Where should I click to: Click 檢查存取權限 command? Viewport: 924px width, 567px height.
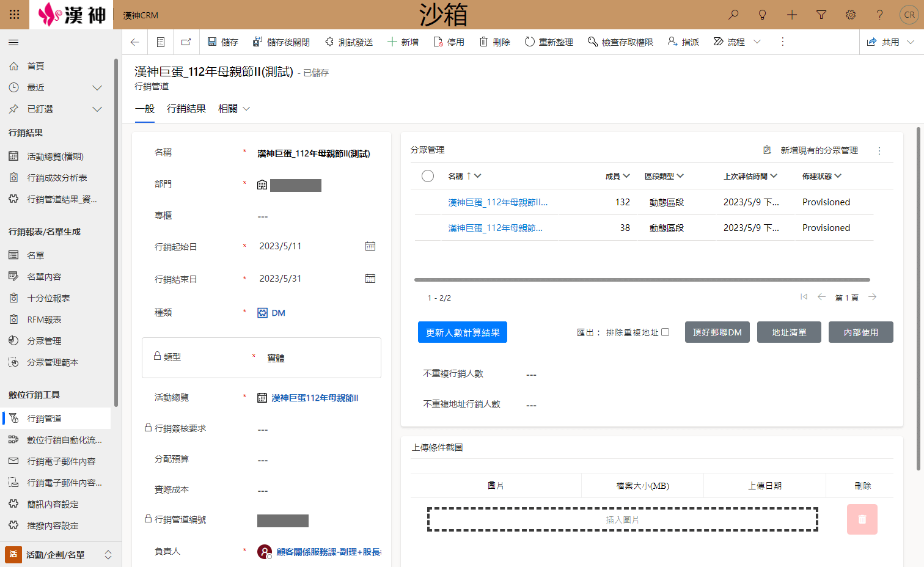(x=620, y=42)
